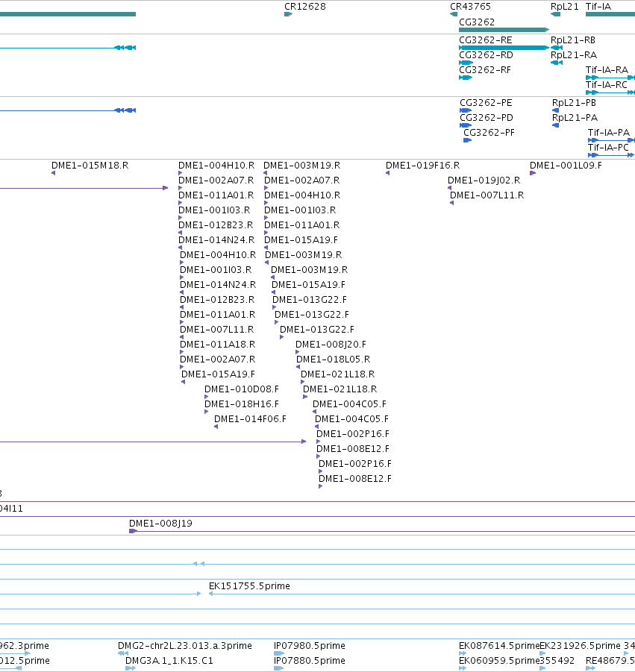Click the RpL21 gene glyph
635x672 pixels.
point(555,14)
